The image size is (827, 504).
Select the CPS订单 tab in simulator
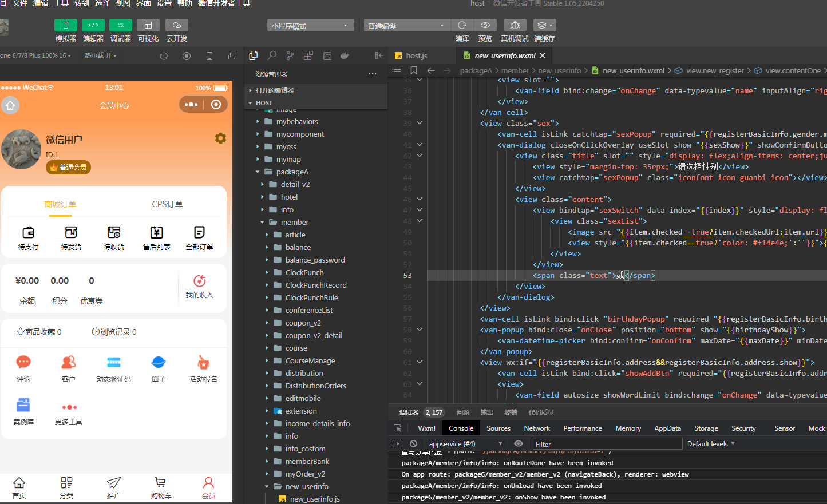pyautogui.click(x=167, y=204)
